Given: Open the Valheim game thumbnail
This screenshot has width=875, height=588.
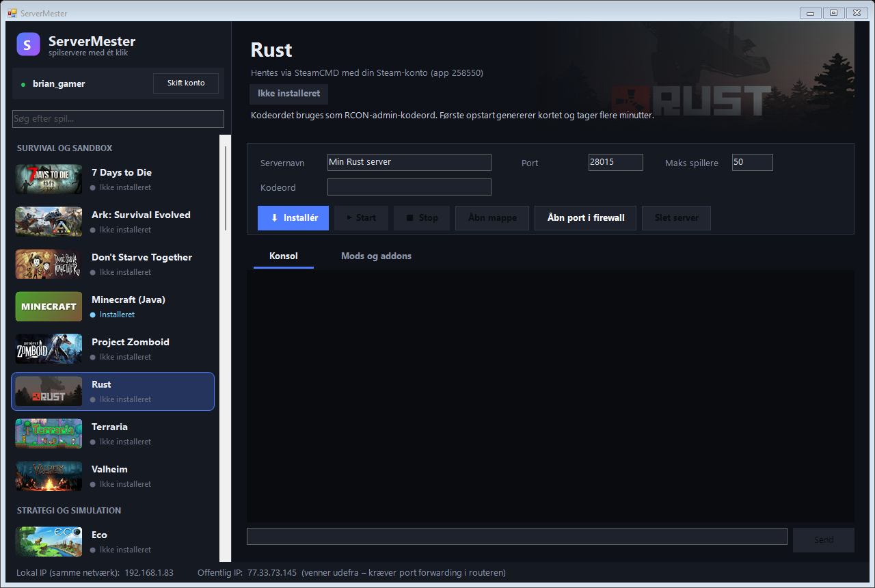Looking at the screenshot, I should tap(49, 476).
